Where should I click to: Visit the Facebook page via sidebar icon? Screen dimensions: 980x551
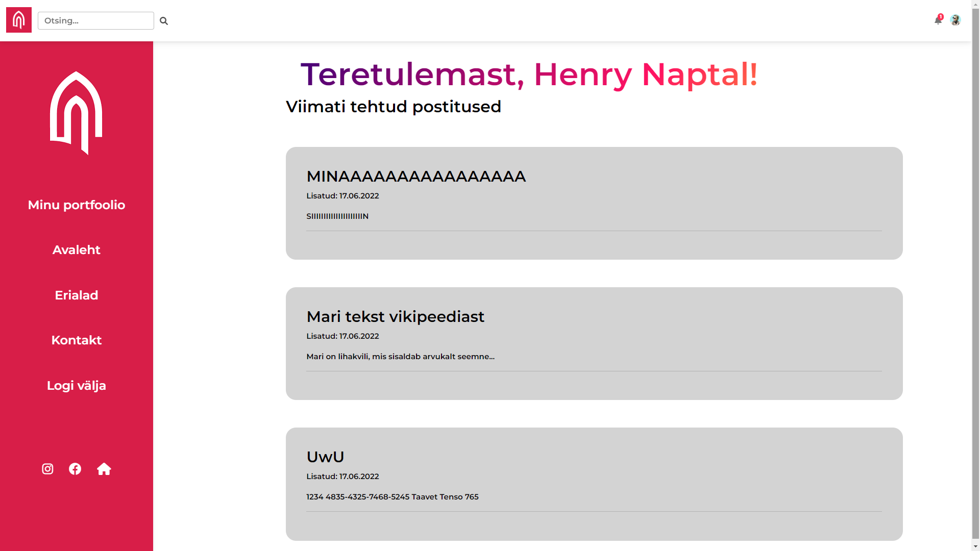coord(75,469)
